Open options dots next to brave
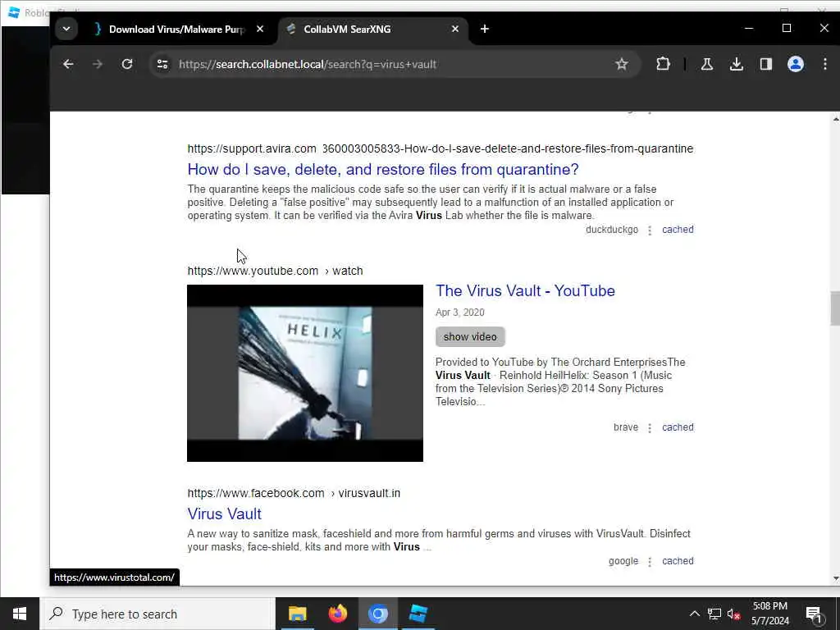Screen dimensions: 840x630 (x=650, y=428)
